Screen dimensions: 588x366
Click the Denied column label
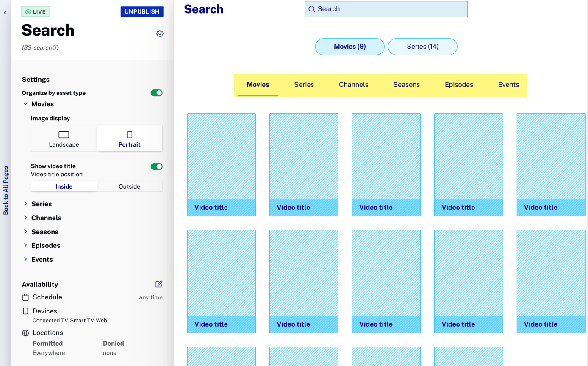[x=114, y=344]
